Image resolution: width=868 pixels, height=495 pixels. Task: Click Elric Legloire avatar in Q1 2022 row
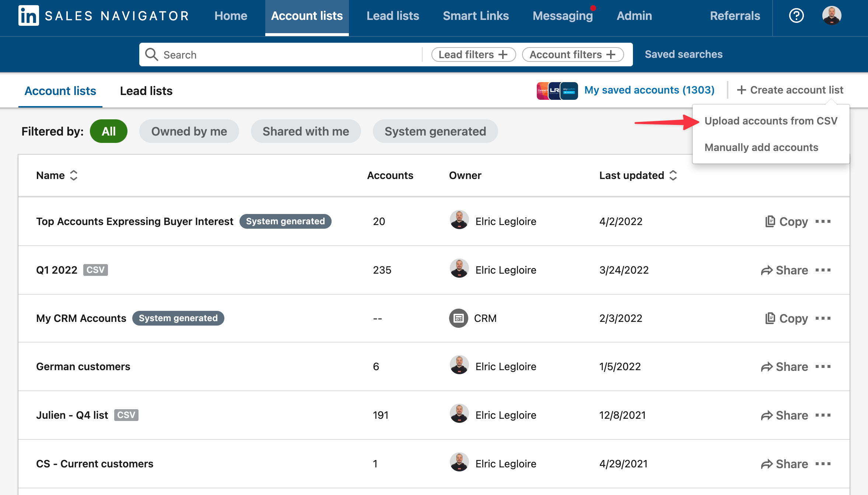coord(459,268)
